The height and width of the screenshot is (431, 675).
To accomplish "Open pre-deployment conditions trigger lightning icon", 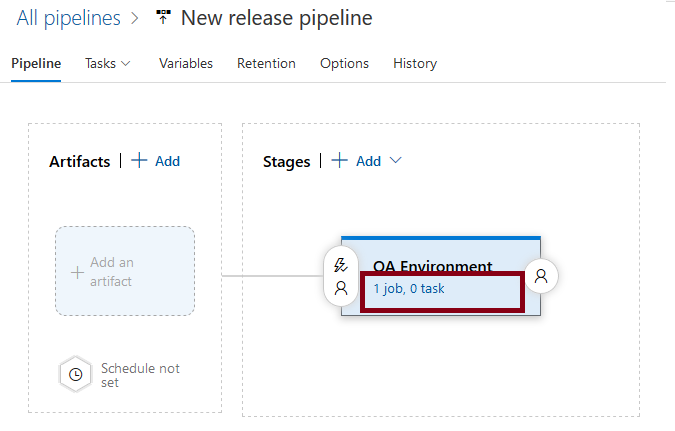I will pos(341,265).
